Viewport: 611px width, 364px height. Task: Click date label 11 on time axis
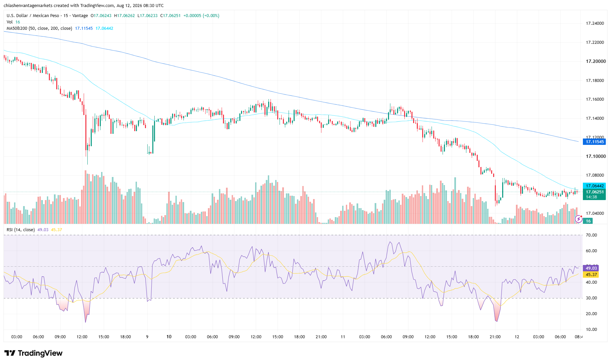[x=343, y=337]
